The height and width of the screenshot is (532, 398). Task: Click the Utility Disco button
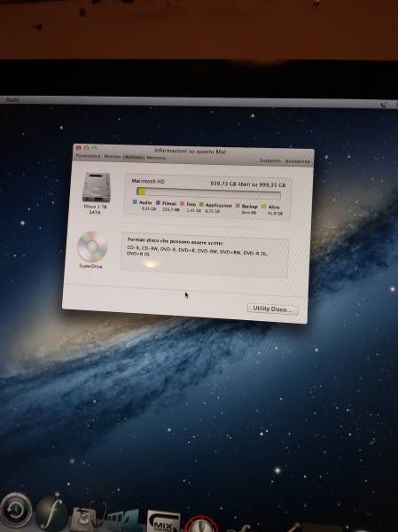pyautogui.click(x=273, y=309)
